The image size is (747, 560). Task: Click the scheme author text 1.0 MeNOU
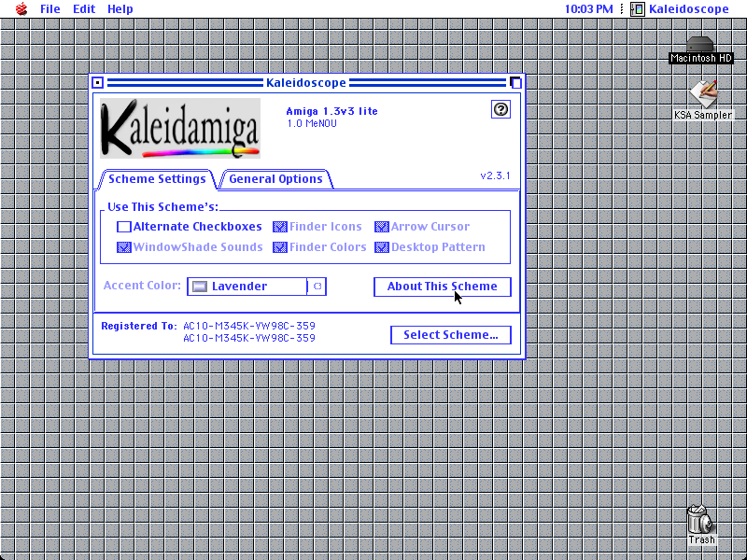[312, 124]
